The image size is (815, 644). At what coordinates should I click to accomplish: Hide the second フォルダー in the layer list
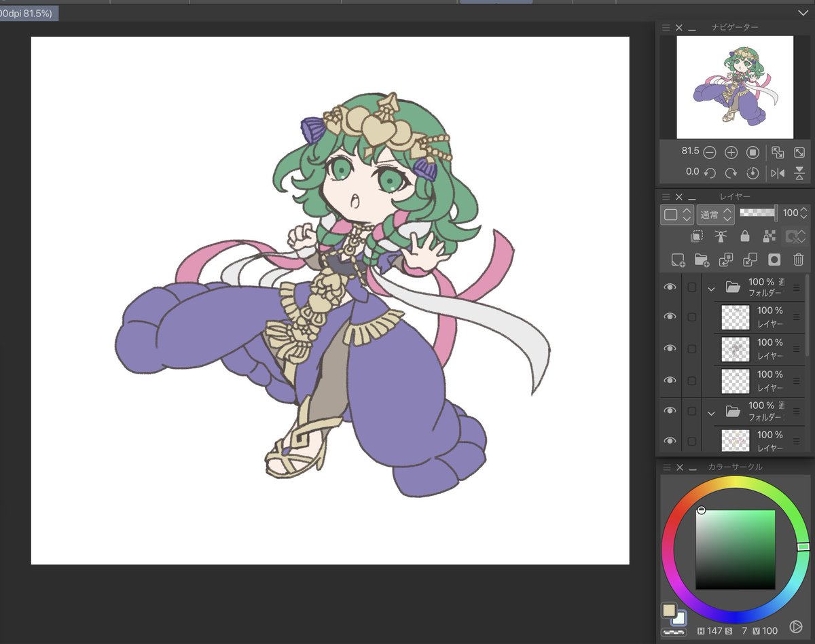tap(670, 411)
